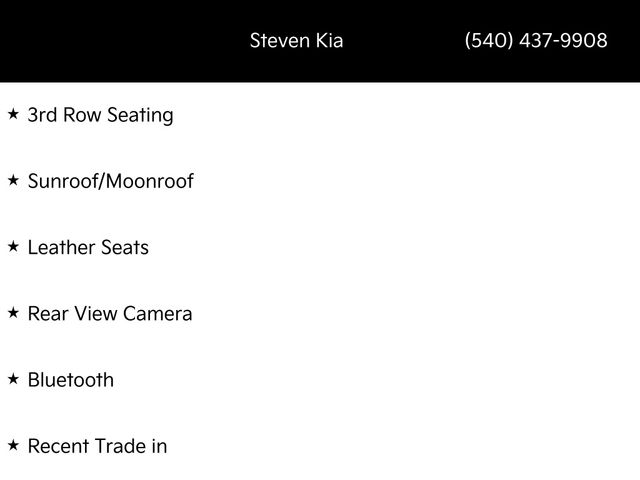This screenshot has width=640, height=480.
Task: Click the word Steven in the header
Action: [x=279, y=41]
